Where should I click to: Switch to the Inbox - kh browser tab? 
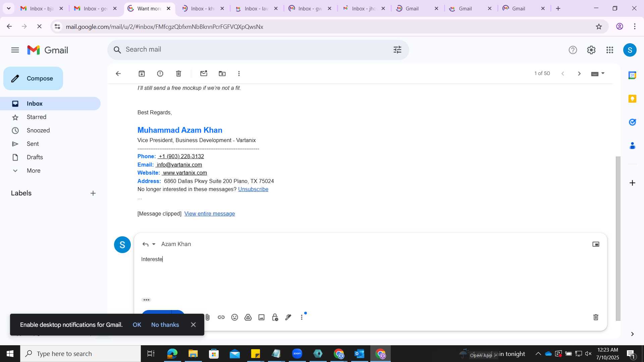pos(203,9)
